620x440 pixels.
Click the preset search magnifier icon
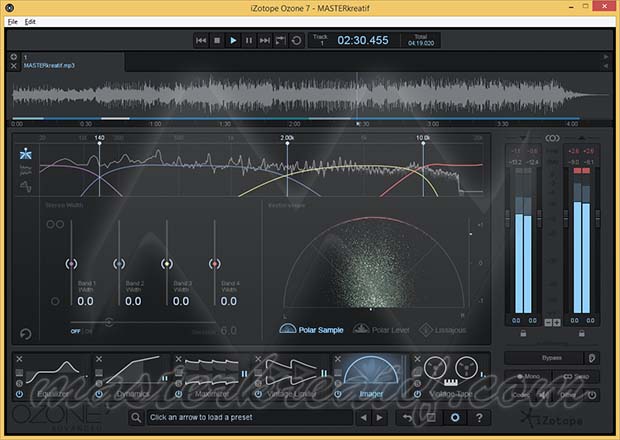(x=136, y=417)
